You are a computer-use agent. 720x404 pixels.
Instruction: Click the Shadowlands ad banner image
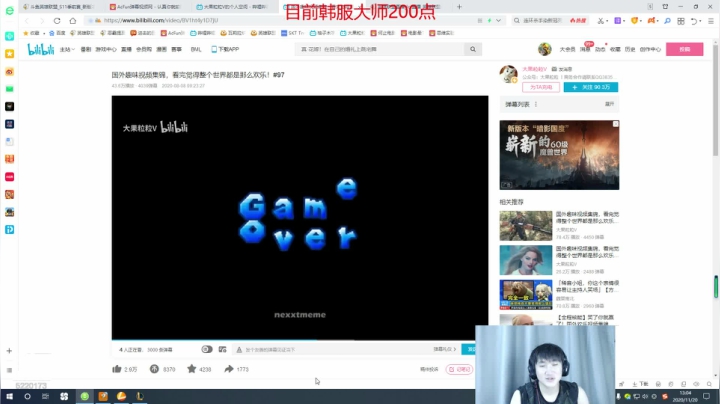tap(559, 155)
